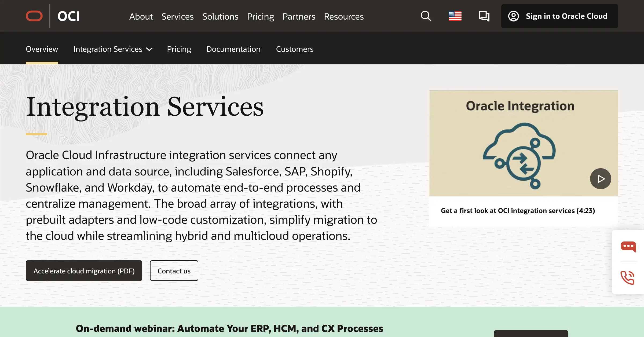Play the Oracle Integration video
This screenshot has height=337, width=644.
point(601,178)
